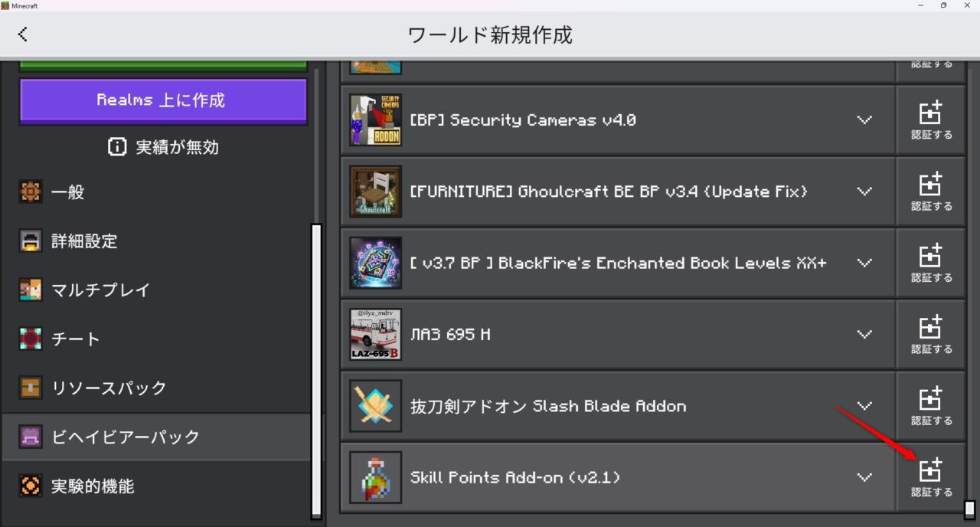The image size is (980, 527).
Task: Click the Slash Blade crossed-swords thumbnail
Action: (376, 406)
